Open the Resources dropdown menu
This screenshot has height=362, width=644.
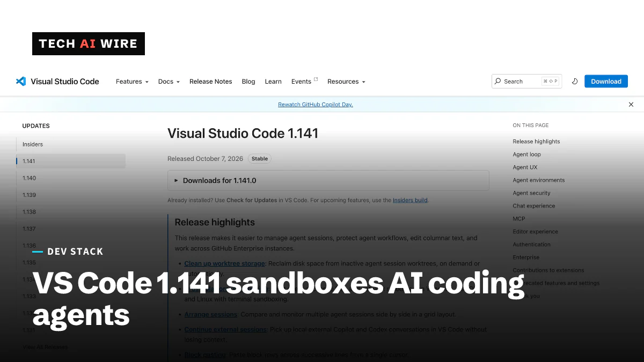pyautogui.click(x=346, y=82)
